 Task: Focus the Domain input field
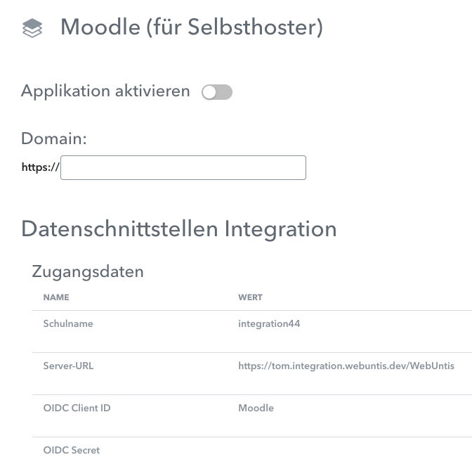click(183, 168)
